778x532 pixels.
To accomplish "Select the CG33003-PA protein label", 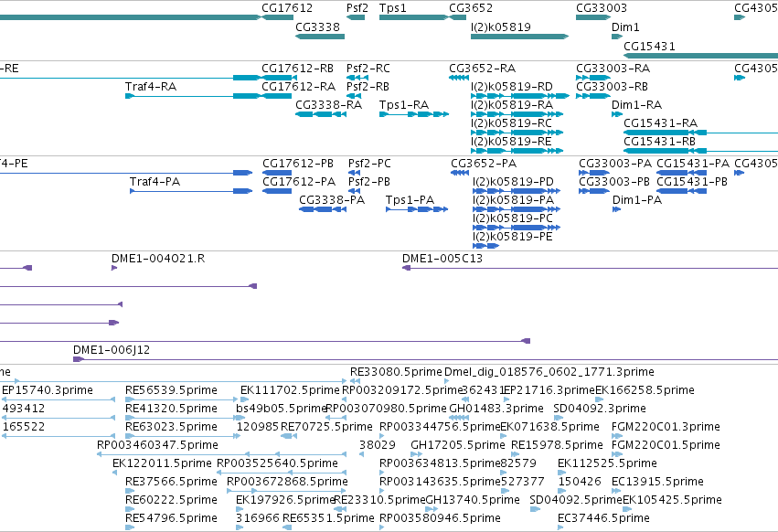I will (615, 164).
